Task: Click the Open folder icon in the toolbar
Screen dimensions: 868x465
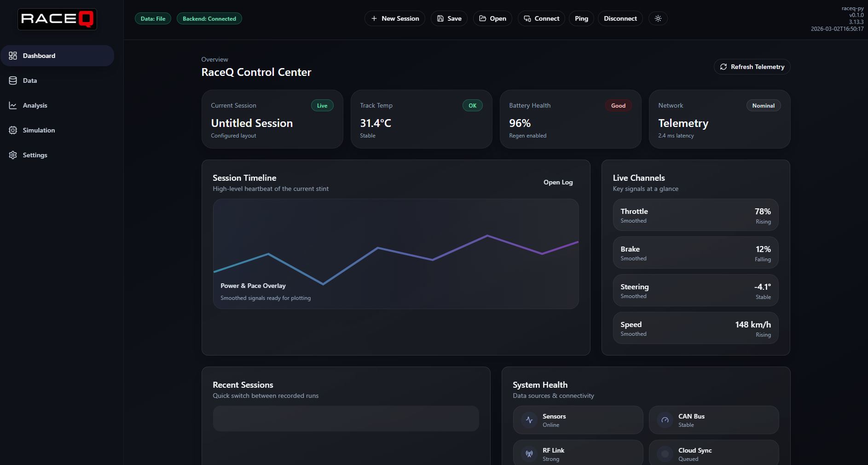Action: [481, 18]
